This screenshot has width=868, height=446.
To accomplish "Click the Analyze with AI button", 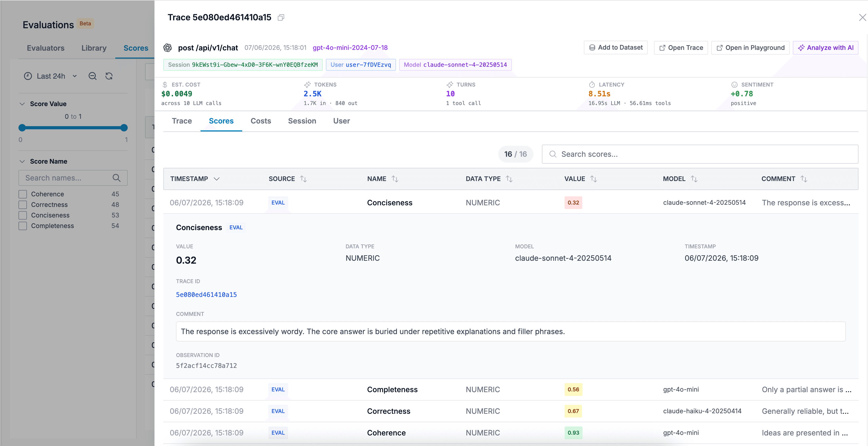I will [x=825, y=48].
